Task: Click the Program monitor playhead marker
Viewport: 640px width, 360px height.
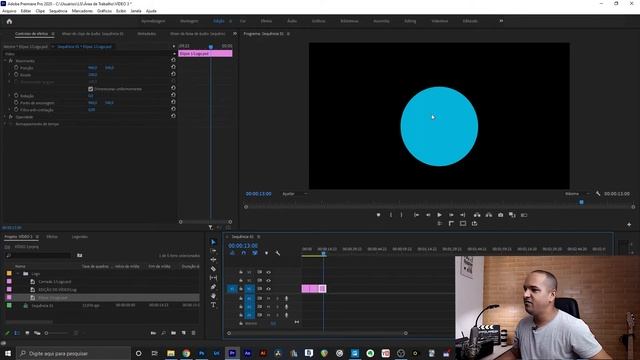Action: [581, 202]
